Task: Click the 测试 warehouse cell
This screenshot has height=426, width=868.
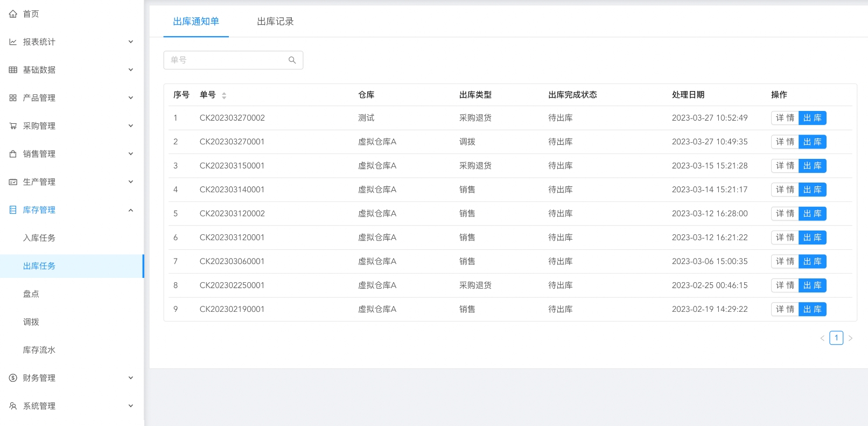Action: pos(366,118)
